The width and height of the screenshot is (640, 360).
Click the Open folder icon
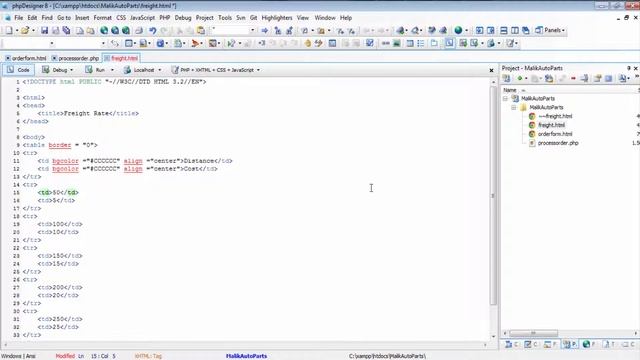pos(25,30)
